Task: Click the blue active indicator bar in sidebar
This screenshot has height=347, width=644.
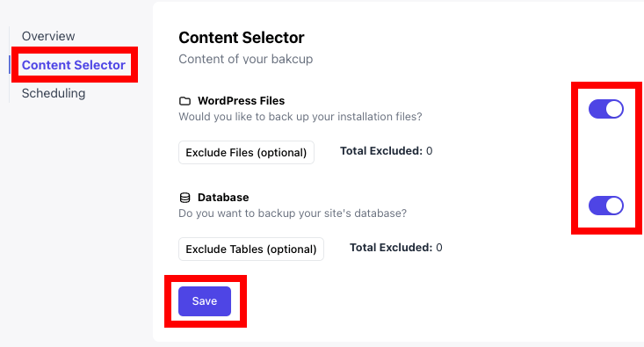Action: pos(10,65)
